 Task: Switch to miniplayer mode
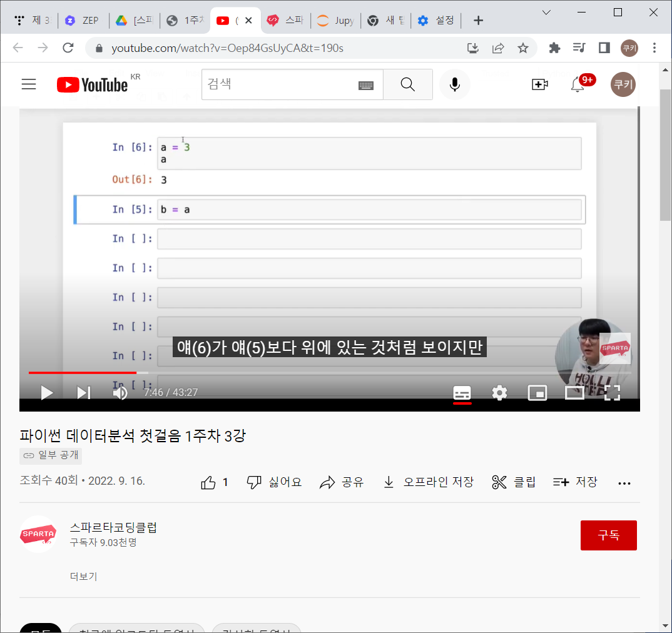click(537, 393)
